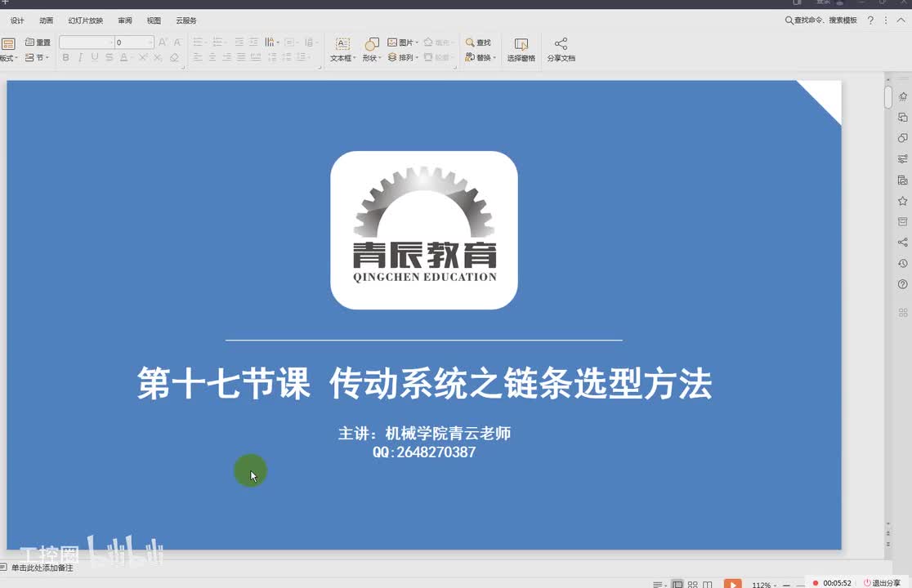
Task: Align text to the right
Action: click(x=227, y=57)
